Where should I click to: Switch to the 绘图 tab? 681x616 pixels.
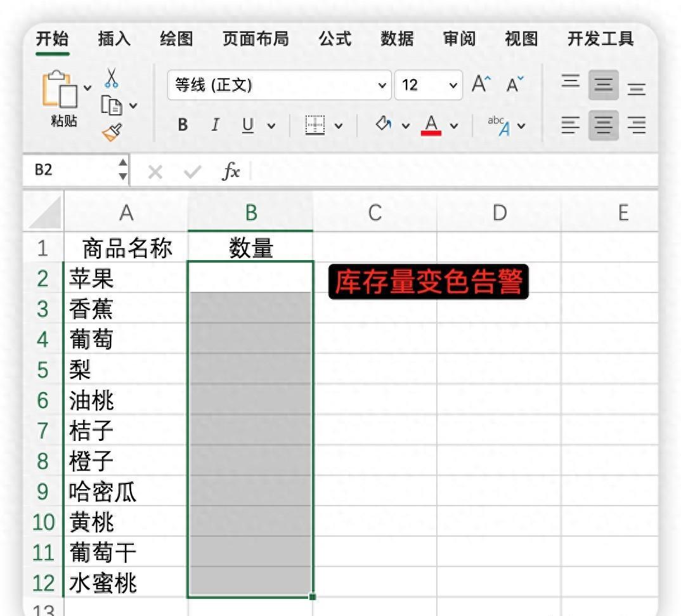[176, 39]
